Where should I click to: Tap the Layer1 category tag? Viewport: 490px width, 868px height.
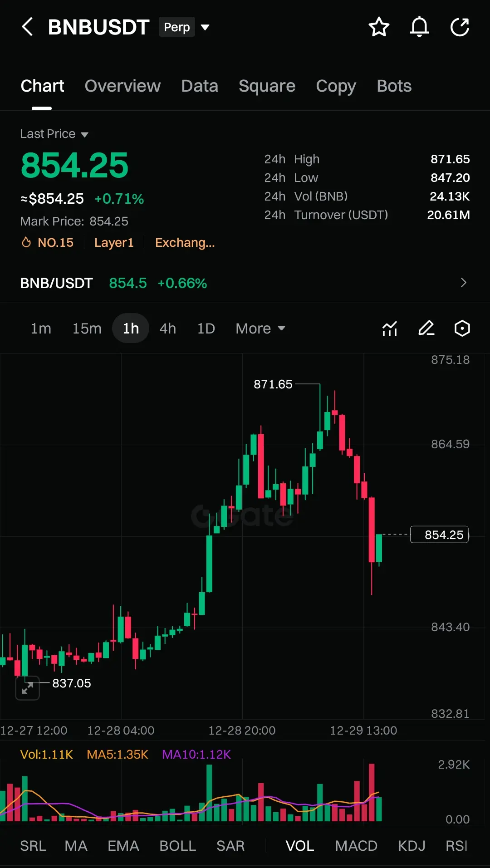point(114,243)
